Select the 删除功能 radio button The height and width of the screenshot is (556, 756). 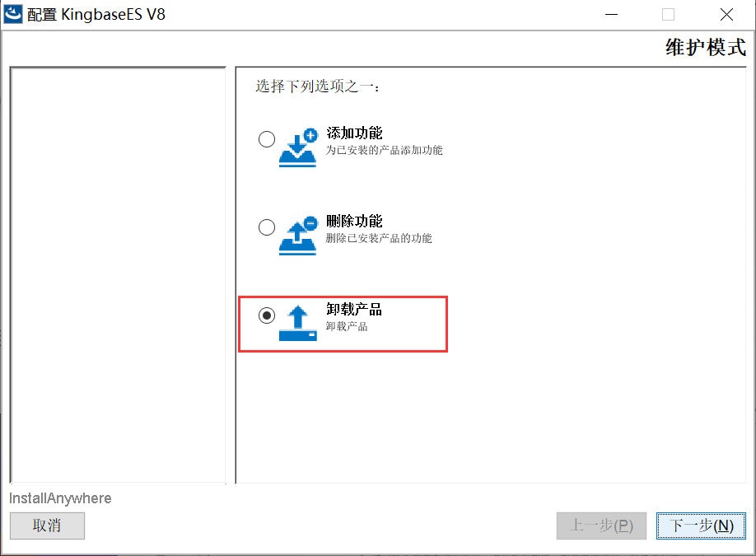point(267,227)
